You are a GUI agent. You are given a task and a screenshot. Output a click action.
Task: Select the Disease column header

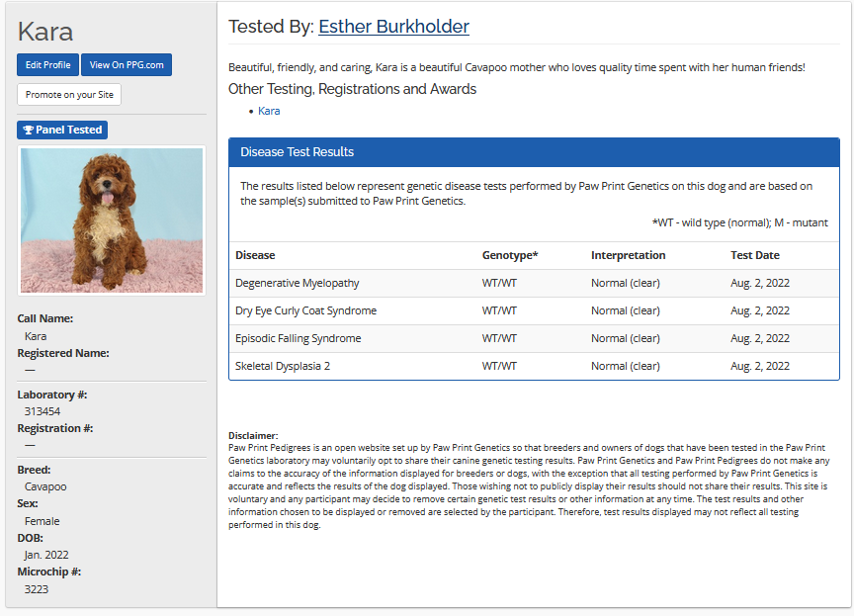(x=255, y=255)
